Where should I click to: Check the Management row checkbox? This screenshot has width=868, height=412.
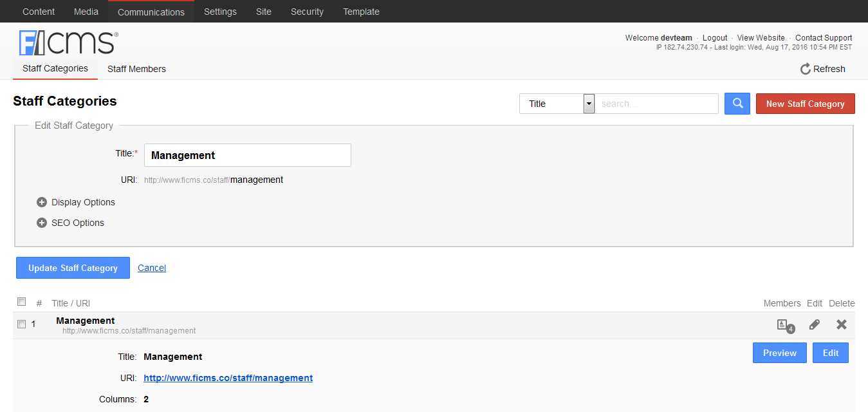[22, 324]
